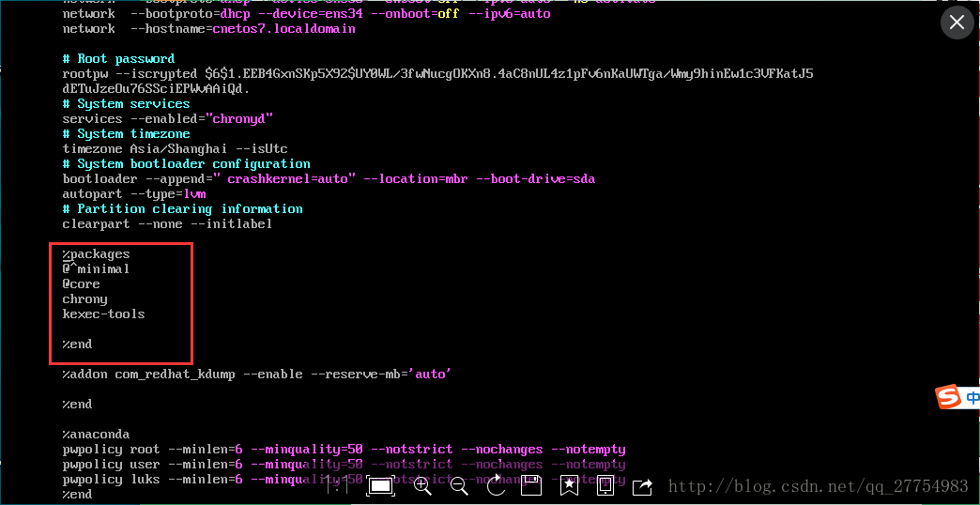The height and width of the screenshot is (505, 980).
Task: Click the '%anaconda' section header
Action: point(96,434)
